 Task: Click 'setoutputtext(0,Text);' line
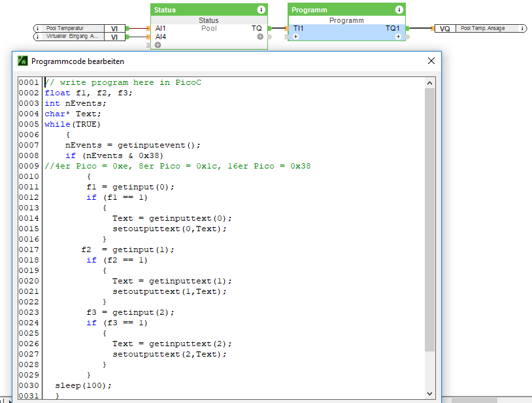[169, 229]
